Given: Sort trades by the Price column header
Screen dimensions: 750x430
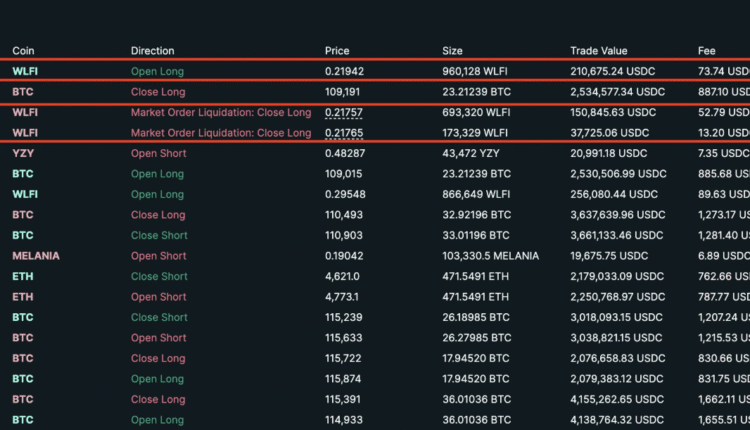Looking at the screenshot, I should click(337, 50).
